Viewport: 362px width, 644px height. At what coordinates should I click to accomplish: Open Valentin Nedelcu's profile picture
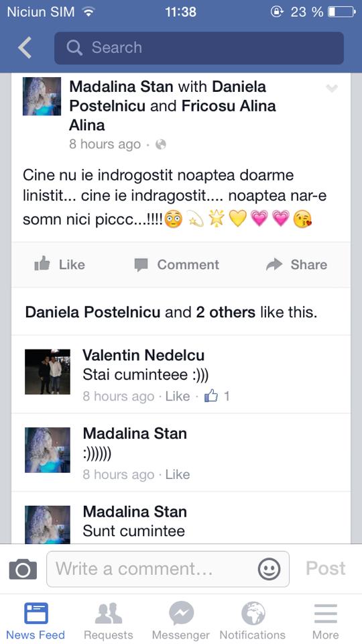pos(48,372)
